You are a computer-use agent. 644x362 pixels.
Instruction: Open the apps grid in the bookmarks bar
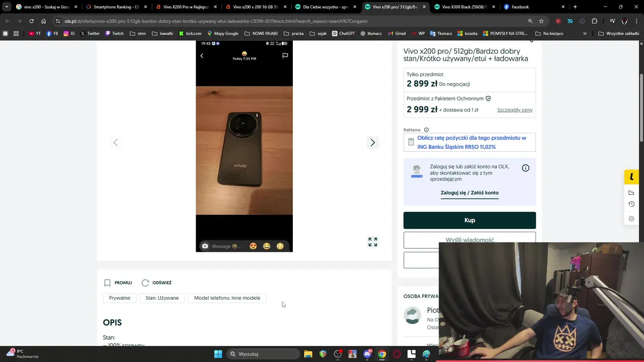tap(16, 33)
